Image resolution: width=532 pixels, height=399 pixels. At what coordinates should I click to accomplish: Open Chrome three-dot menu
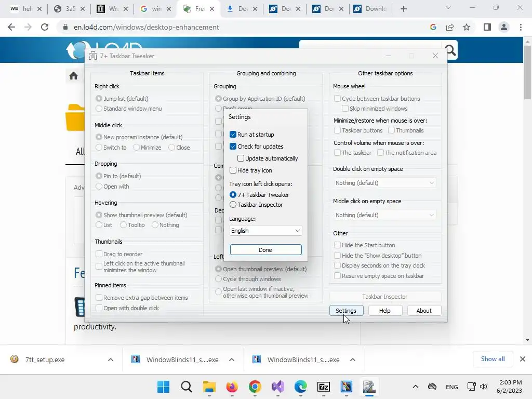point(521,27)
